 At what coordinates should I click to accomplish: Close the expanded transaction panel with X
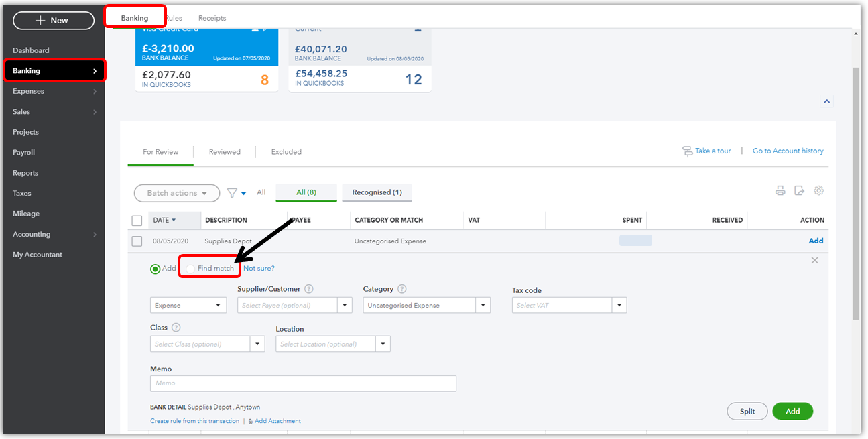click(x=815, y=260)
